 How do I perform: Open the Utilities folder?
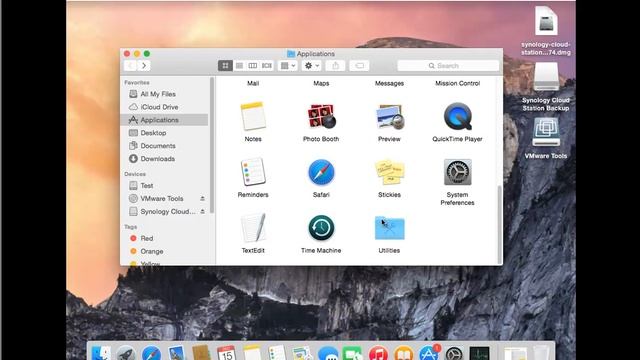coord(389,228)
